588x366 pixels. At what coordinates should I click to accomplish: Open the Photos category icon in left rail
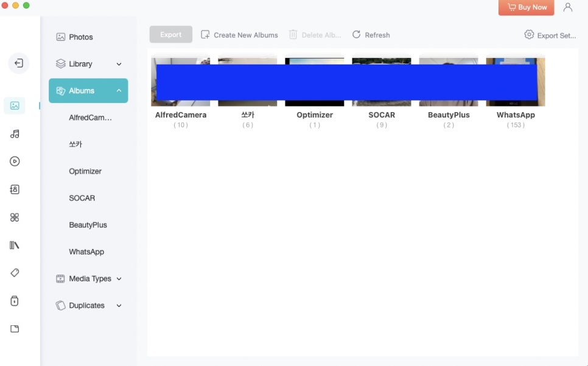(15, 106)
